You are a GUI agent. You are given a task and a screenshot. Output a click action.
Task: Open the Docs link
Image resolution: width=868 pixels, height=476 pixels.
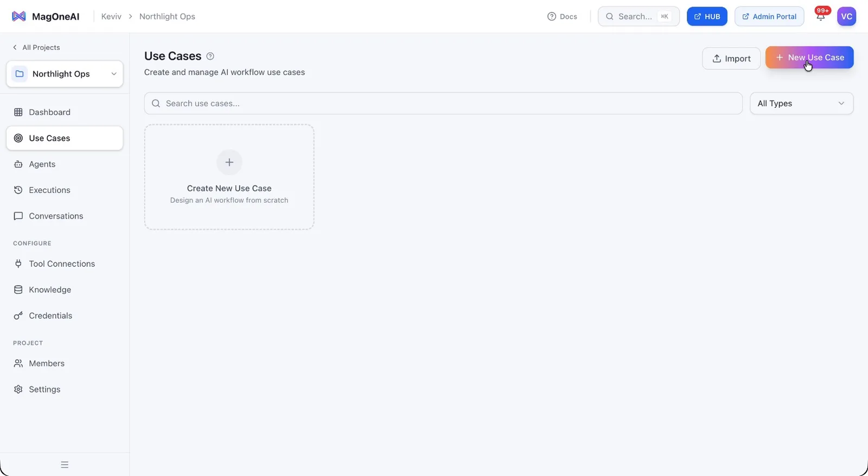(562, 16)
